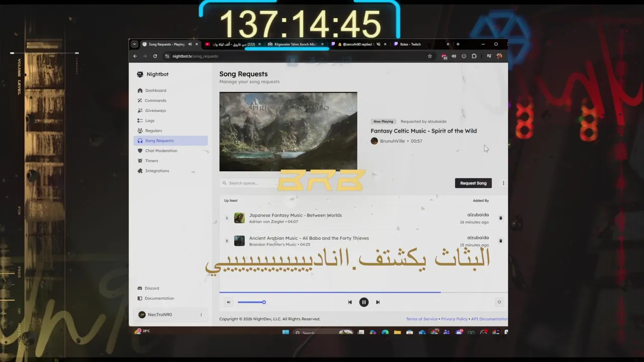644x362 pixels.
Task: Go to Giveaways in Nightbot sidebar
Action: (x=171, y=111)
